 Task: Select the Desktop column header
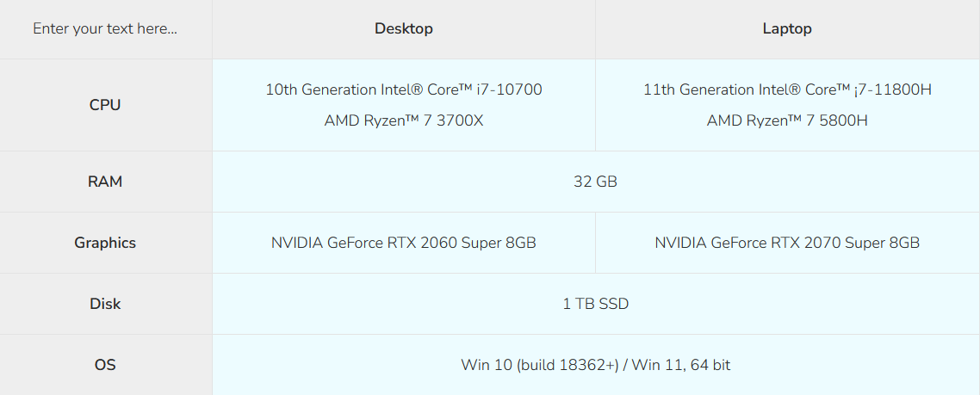[403, 28]
